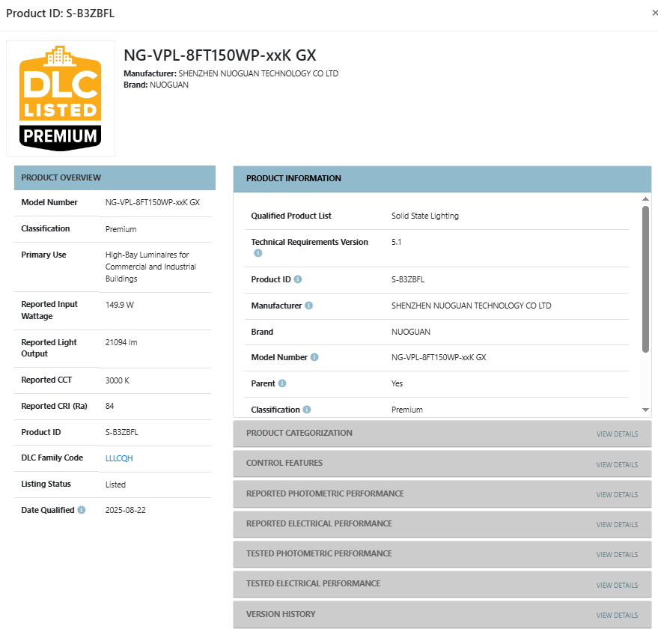View details of Tested Photometric Performance
This screenshot has height=644, width=658.
pyautogui.click(x=617, y=555)
